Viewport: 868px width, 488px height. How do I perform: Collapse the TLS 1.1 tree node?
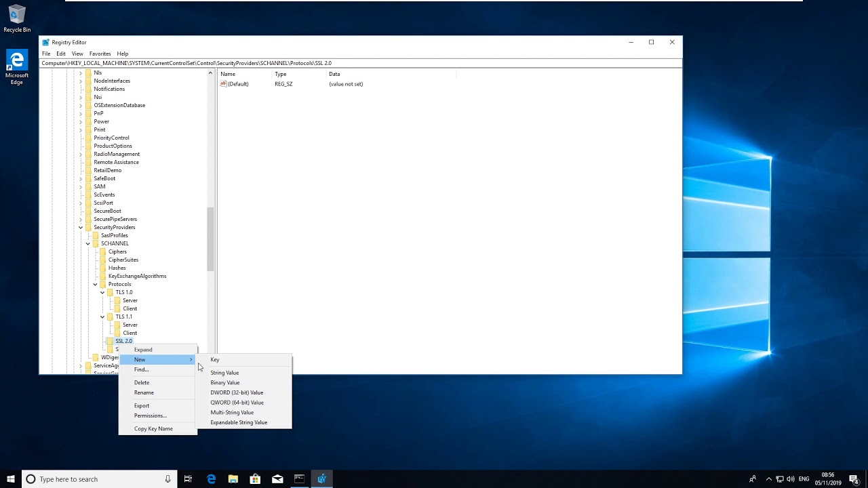pos(102,317)
